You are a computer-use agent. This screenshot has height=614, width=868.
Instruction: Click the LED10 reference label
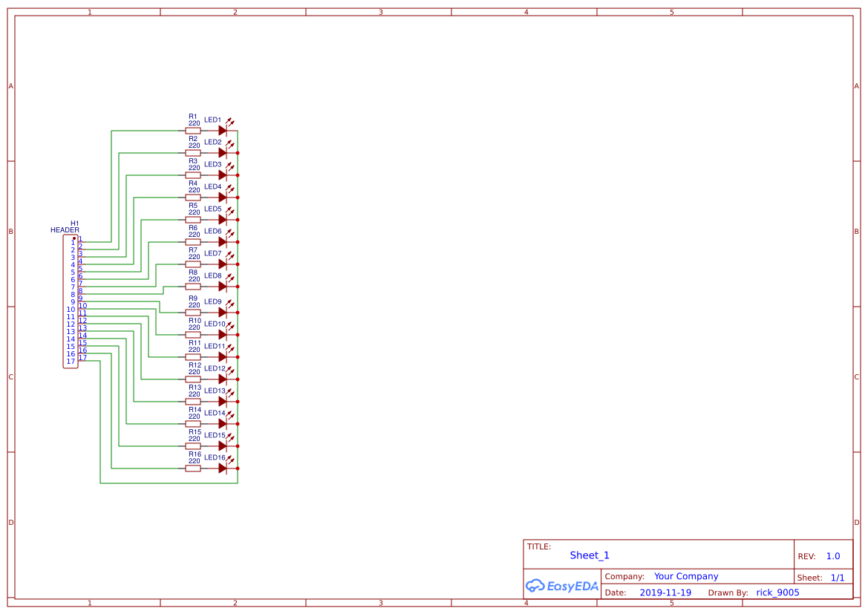pos(214,324)
